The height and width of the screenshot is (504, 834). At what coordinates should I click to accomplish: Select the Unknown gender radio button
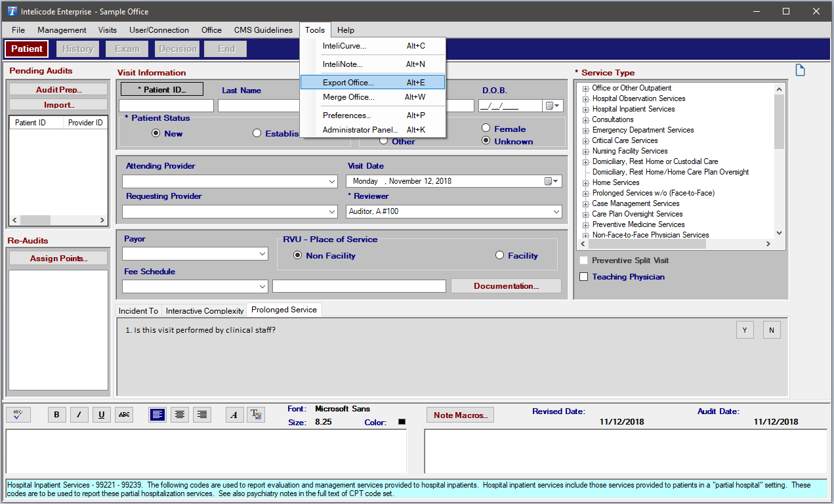[486, 140]
